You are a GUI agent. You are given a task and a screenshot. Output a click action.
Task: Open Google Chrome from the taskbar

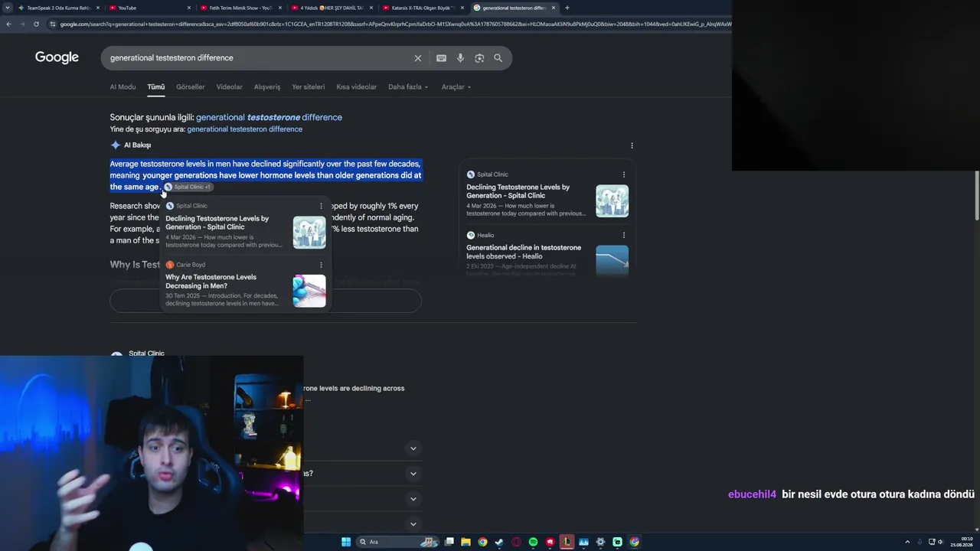pos(482,542)
